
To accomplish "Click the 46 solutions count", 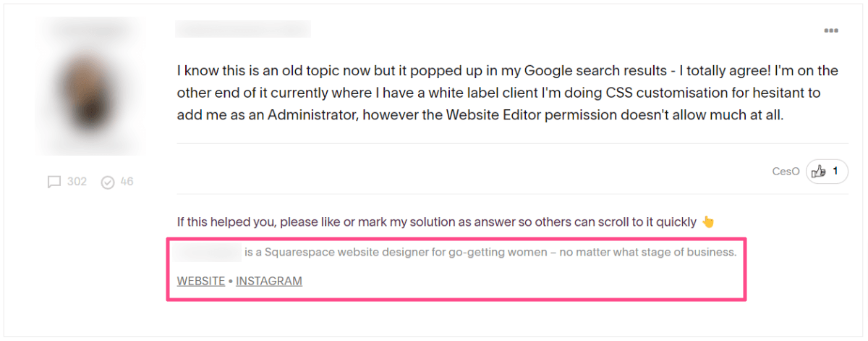I will coord(127,182).
